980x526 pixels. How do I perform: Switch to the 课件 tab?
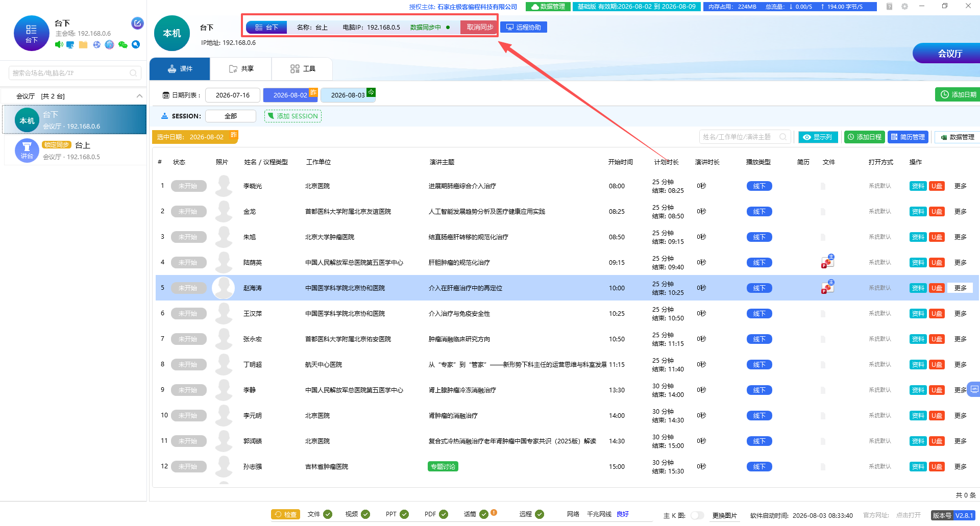pyautogui.click(x=180, y=69)
